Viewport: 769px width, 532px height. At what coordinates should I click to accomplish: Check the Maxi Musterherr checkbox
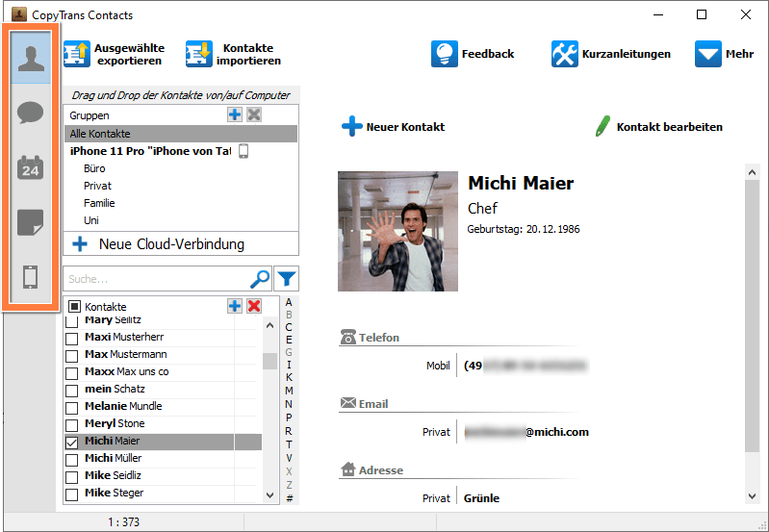point(71,339)
